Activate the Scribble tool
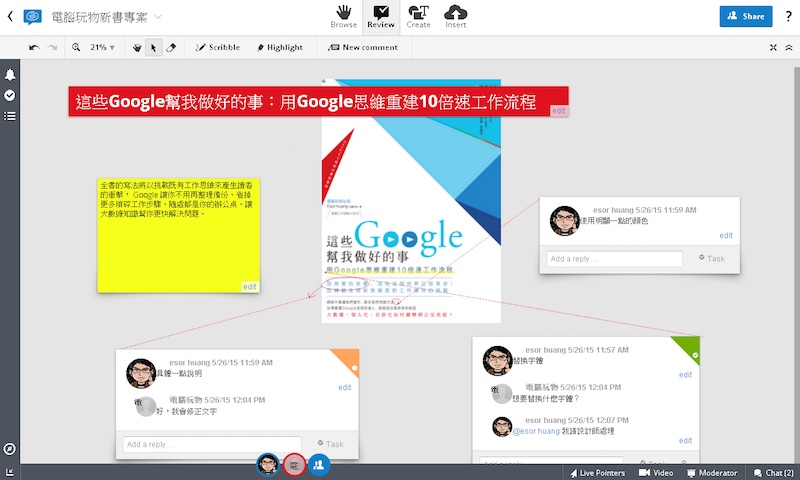Image resolution: width=800 pixels, height=480 pixels. tap(218, 47)
